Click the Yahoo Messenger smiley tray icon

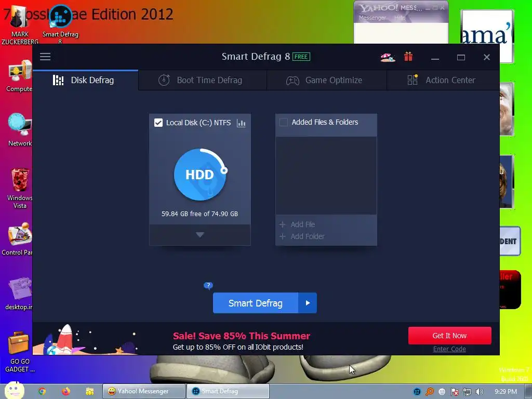pos(442,392)
